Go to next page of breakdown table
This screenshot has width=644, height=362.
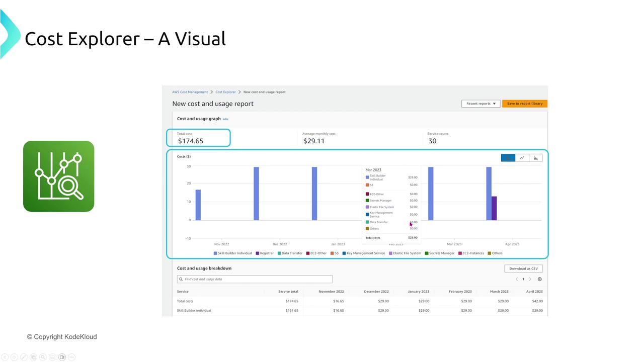[x=530, y=279]
